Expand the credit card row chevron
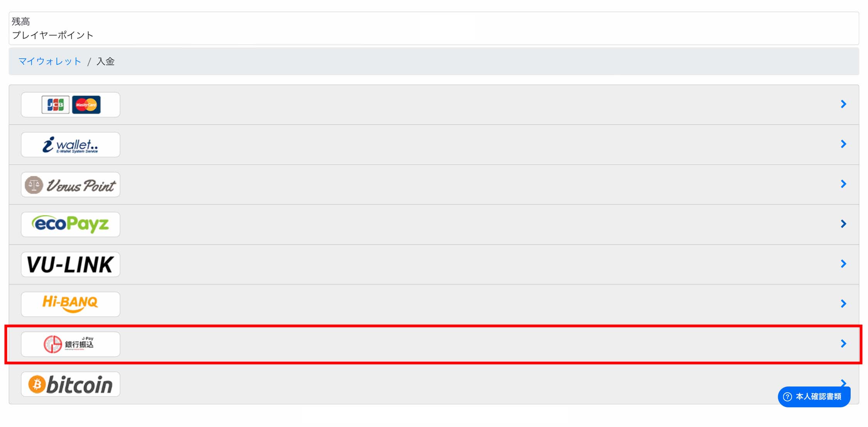Image resolution: width=868 pixels, height=427 pixels. 843,104
